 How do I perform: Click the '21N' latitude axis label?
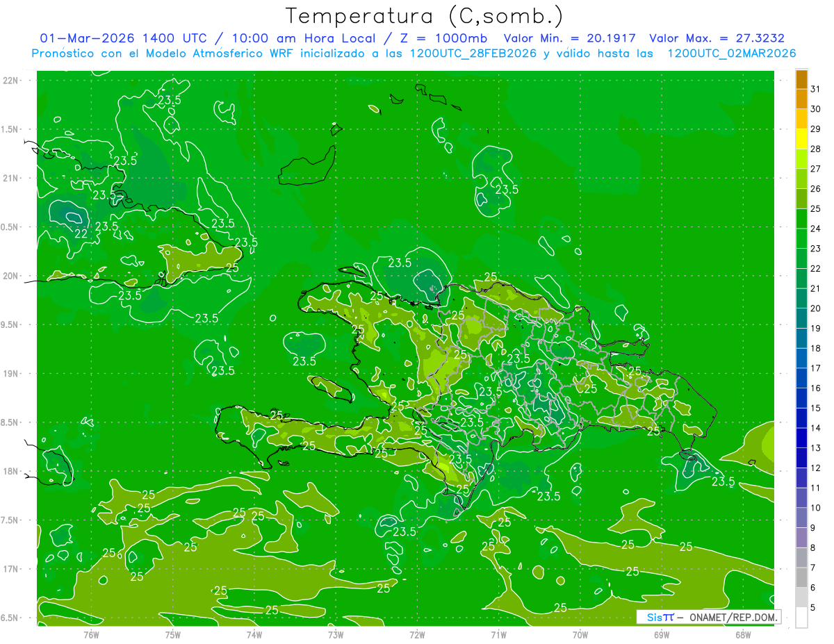coord(12,178)
